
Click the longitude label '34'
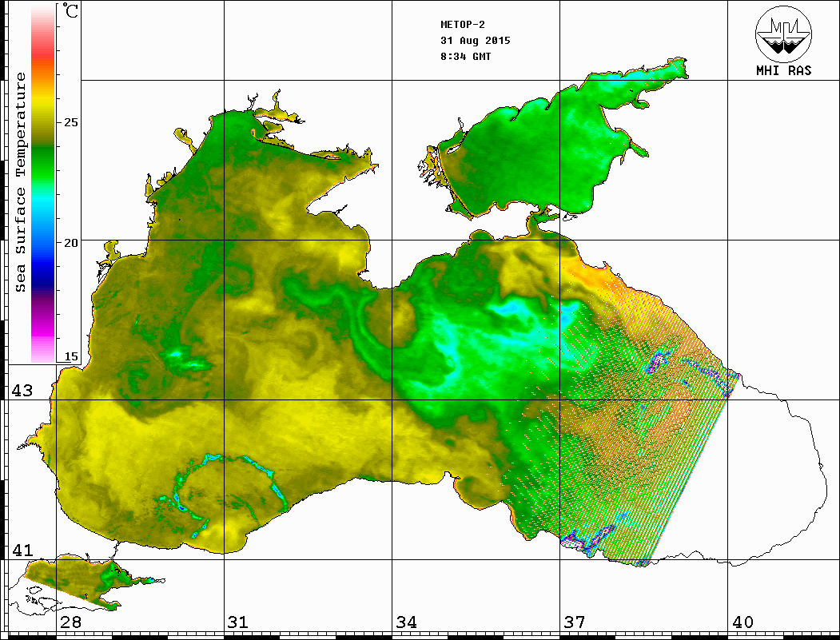tap(407, 622)
